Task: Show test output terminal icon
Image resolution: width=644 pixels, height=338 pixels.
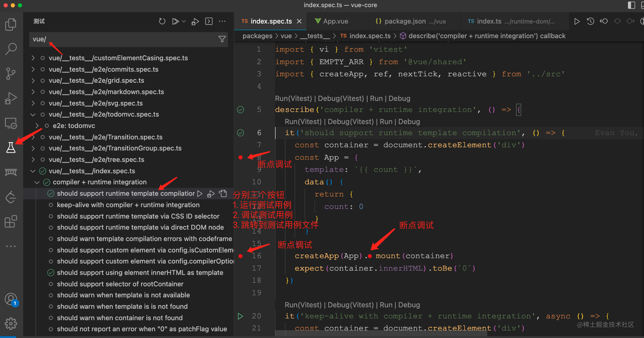Action: (x=209, y=21)
